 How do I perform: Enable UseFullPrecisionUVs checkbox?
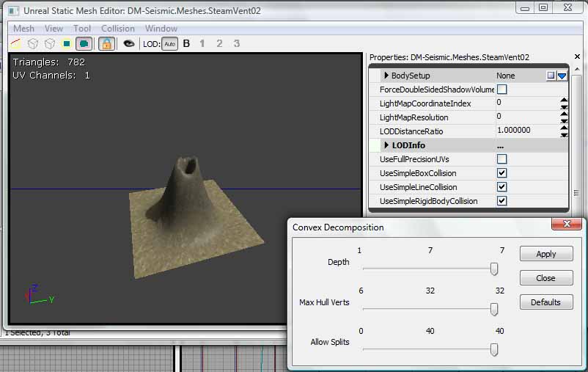pyautogui.click(x=502, y=159)
